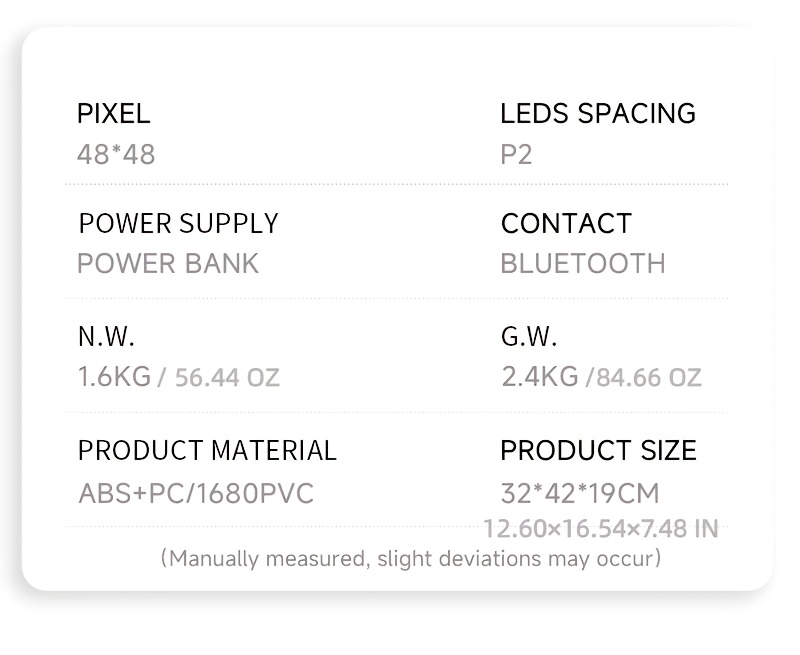Click the PRODUCT MATERIAL heading
This screenshot has height=655, width=800.
tap(207, 450)
